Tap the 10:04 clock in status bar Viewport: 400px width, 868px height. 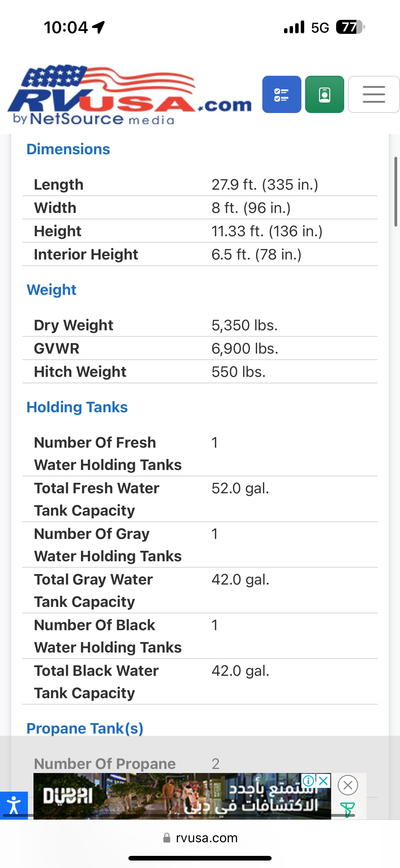pyautogui.click(x=66, y=27)
